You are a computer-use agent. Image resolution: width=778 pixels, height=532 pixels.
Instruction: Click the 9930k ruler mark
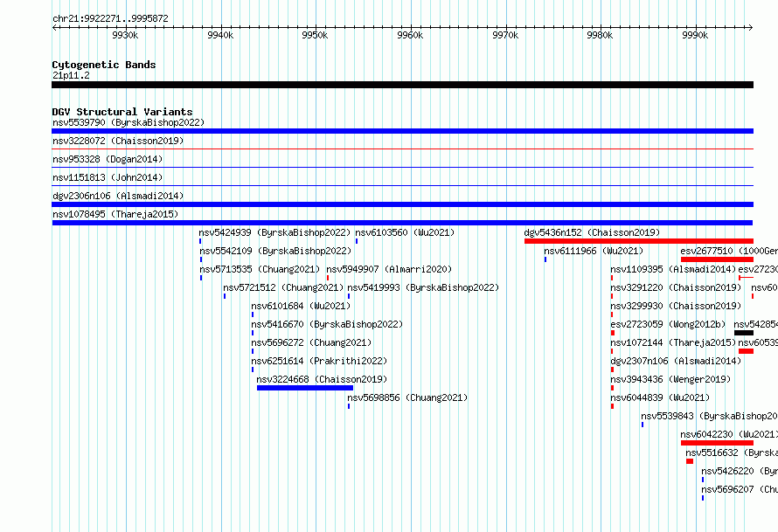[x=125, y=35]
